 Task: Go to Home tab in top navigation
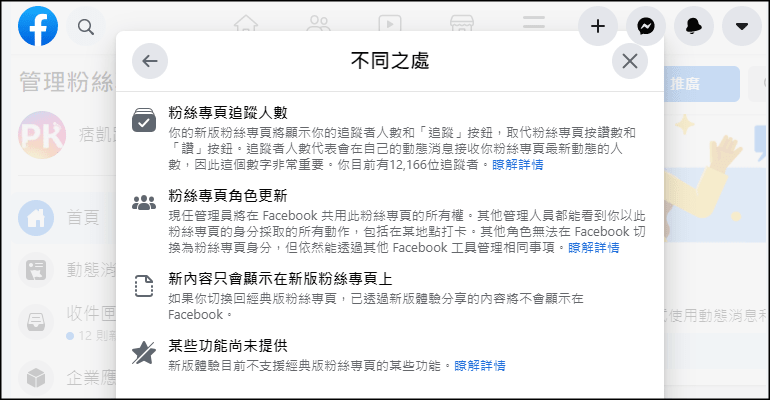(246, 23)
